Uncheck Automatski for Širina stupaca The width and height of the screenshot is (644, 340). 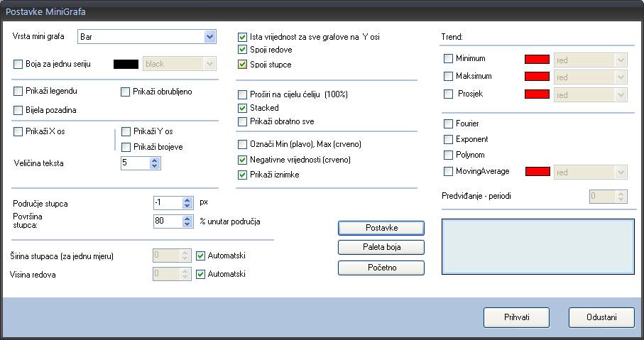point(200,256)
